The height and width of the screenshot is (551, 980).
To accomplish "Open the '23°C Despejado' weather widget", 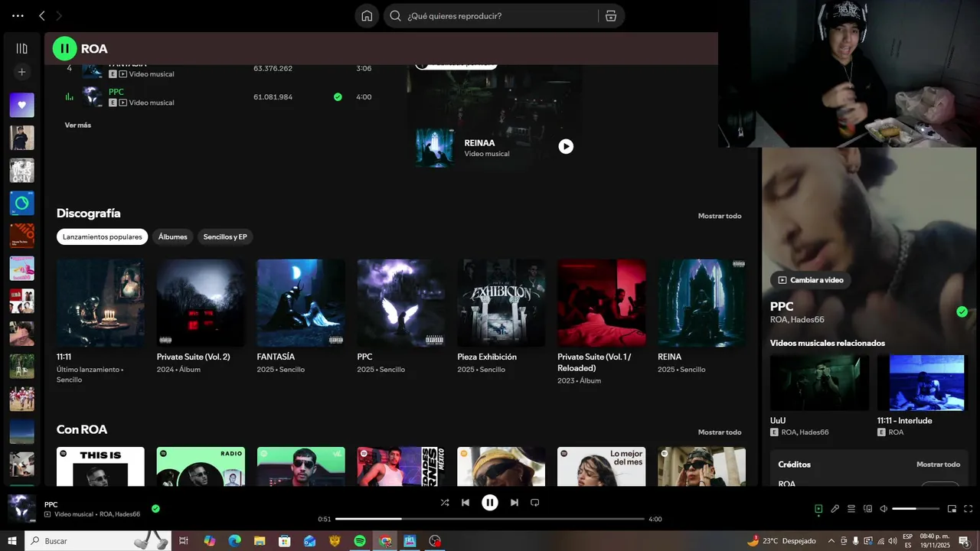I will point(781,541).
